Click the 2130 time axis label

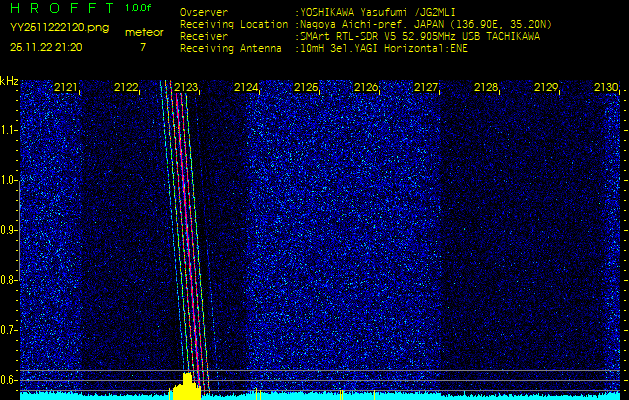click(606, 87)
